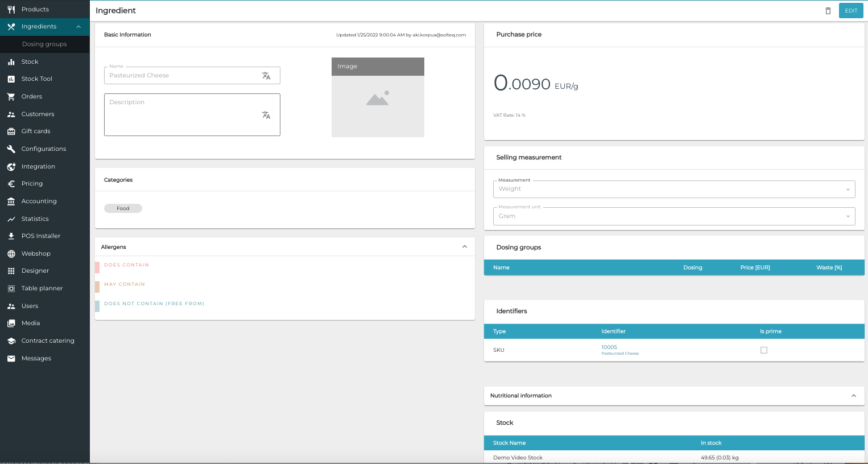Open Dosing groups in the sidebar

[44, 44]
